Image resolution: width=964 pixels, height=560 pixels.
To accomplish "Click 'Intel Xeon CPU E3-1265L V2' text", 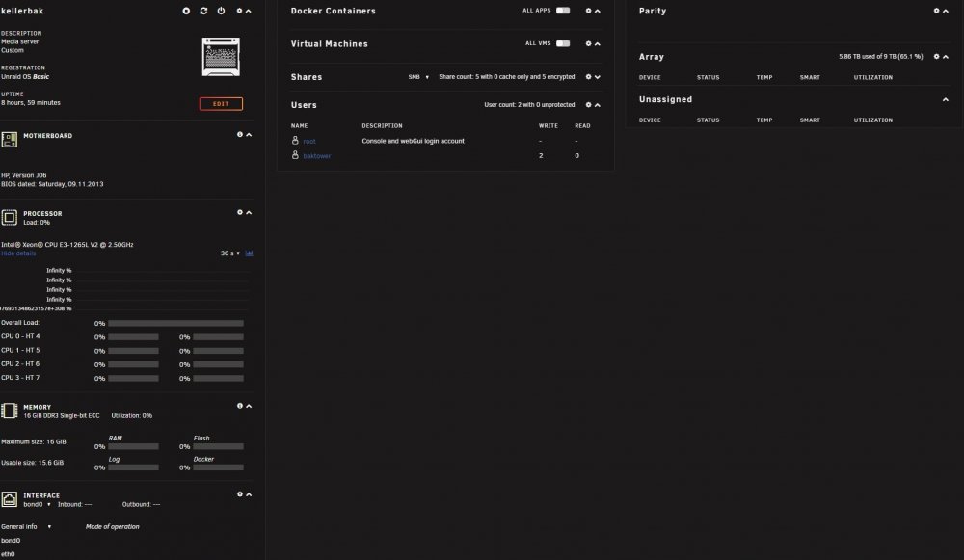I will [67, 245].
